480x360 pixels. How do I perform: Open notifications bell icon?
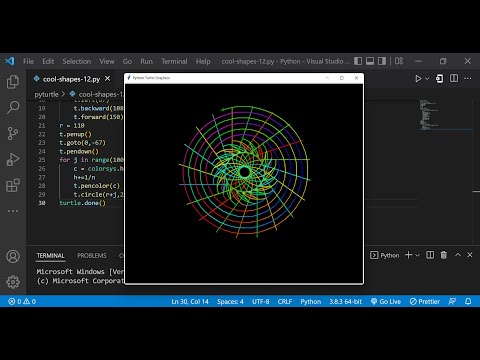468,301
